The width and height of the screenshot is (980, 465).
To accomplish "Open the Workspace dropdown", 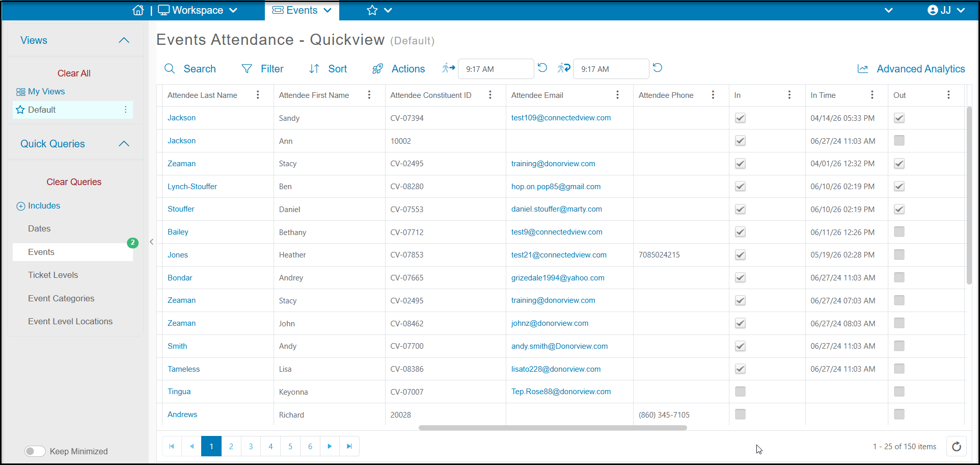I will click(198, 10).
